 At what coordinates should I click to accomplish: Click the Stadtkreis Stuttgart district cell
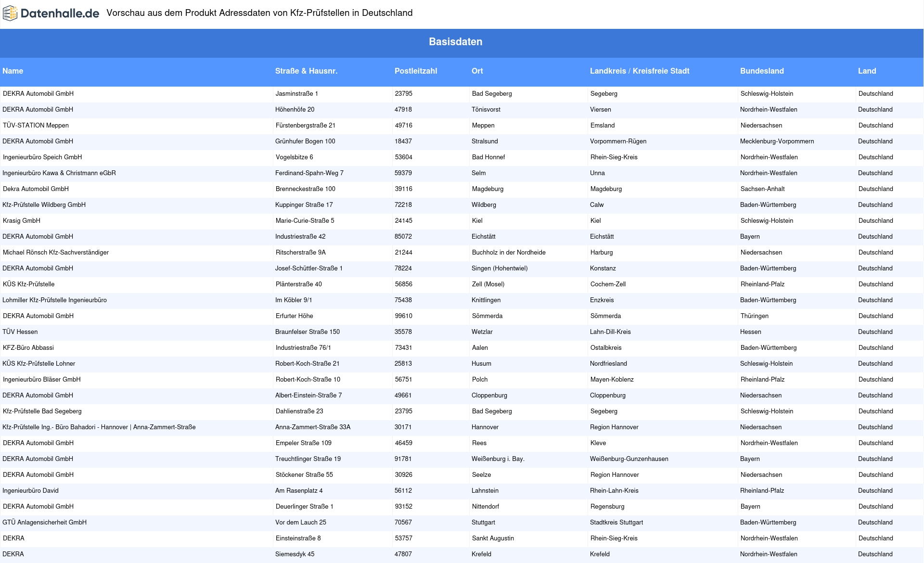[616, 522]
